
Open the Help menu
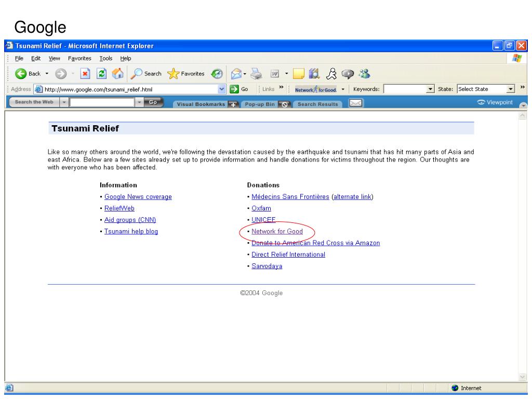pyautogui.click(x=126, y=58)
